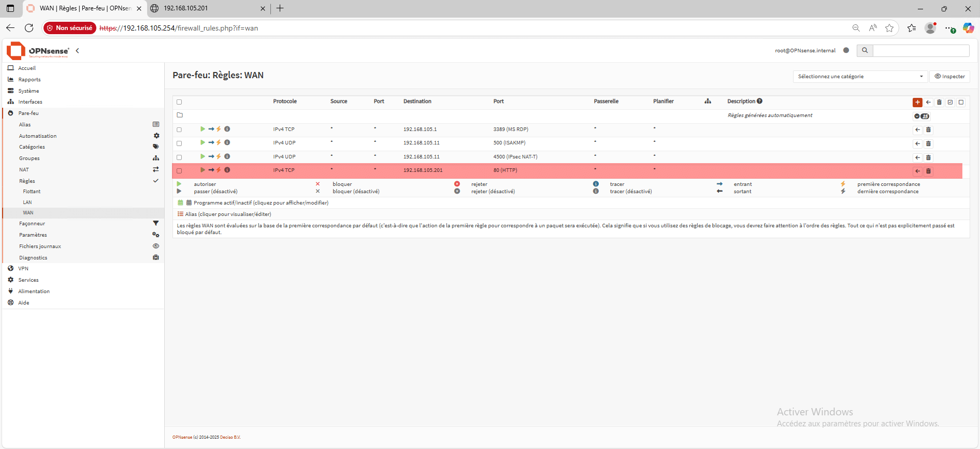The height and width of the screenshot is (449, 980).
Task: Tick the checkbox for 192.168.105.1 rule
Action: 179,129
